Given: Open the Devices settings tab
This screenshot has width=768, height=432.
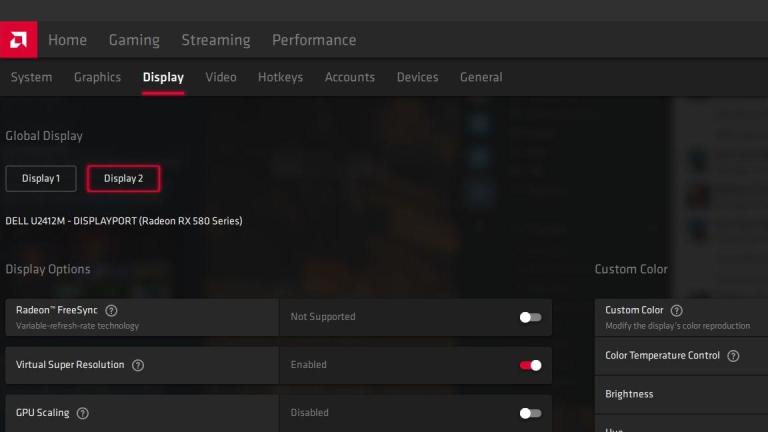Looking at the screenshot, I should [418, 77].
